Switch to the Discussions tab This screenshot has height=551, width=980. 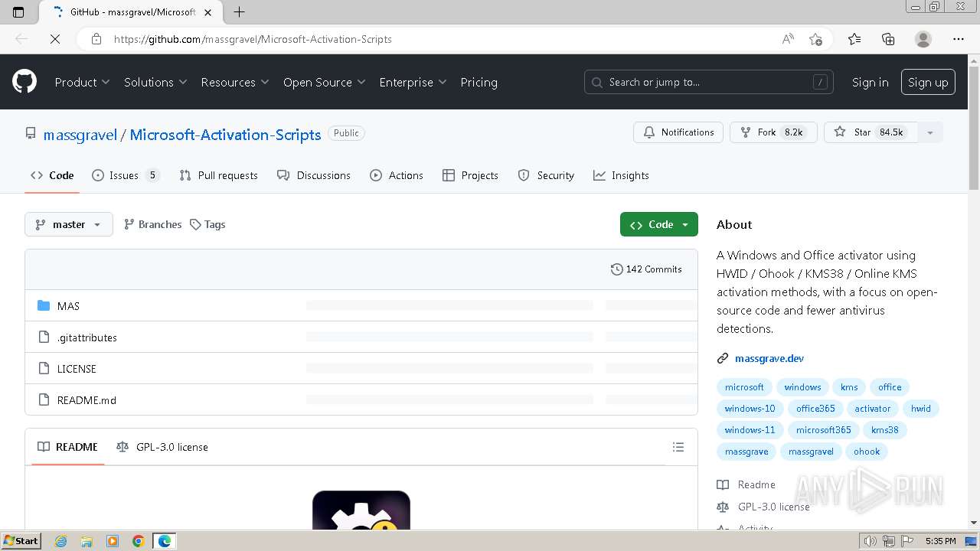(314, 175)
